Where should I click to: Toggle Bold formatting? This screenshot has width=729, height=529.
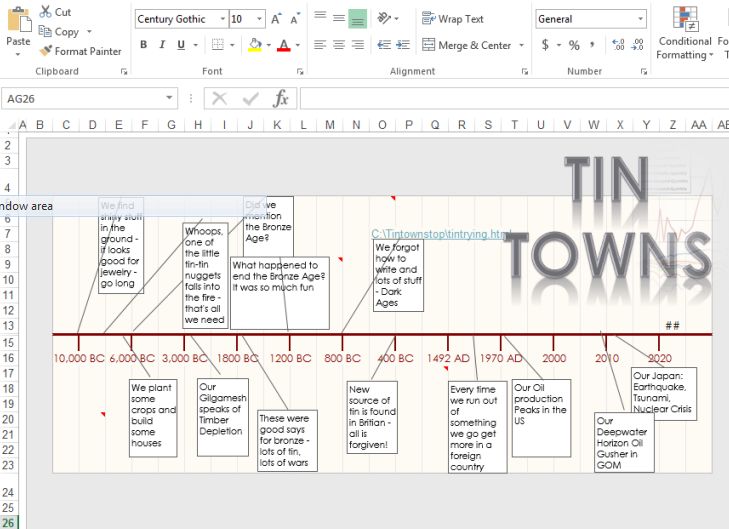[144, 45]
